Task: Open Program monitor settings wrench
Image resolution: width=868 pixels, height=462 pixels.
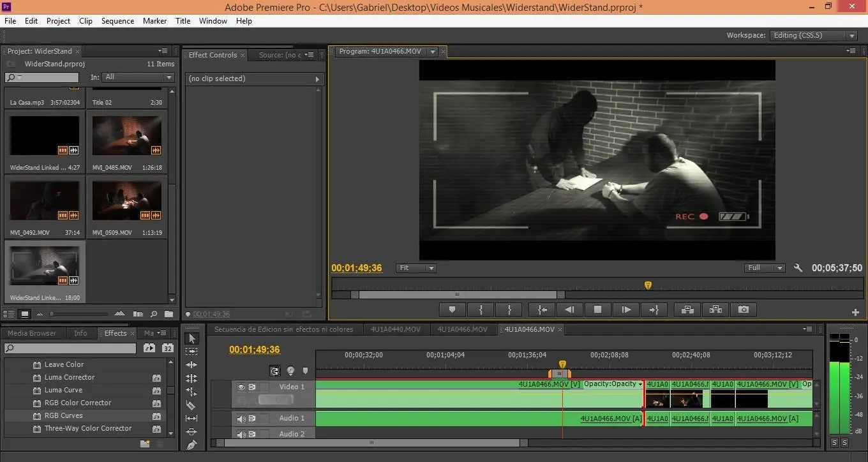Action: (798, 268)
